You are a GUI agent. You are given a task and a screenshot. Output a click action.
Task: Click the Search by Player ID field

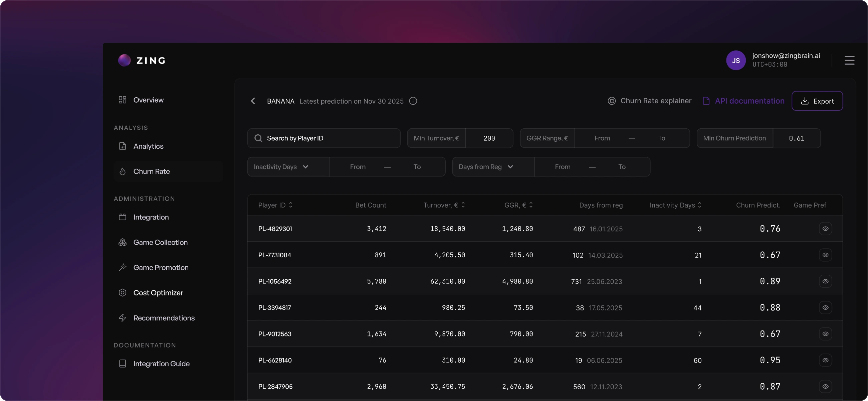(324, 138)
